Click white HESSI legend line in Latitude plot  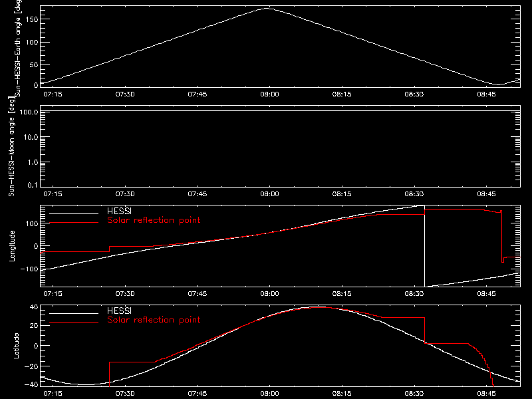[74, 313]
